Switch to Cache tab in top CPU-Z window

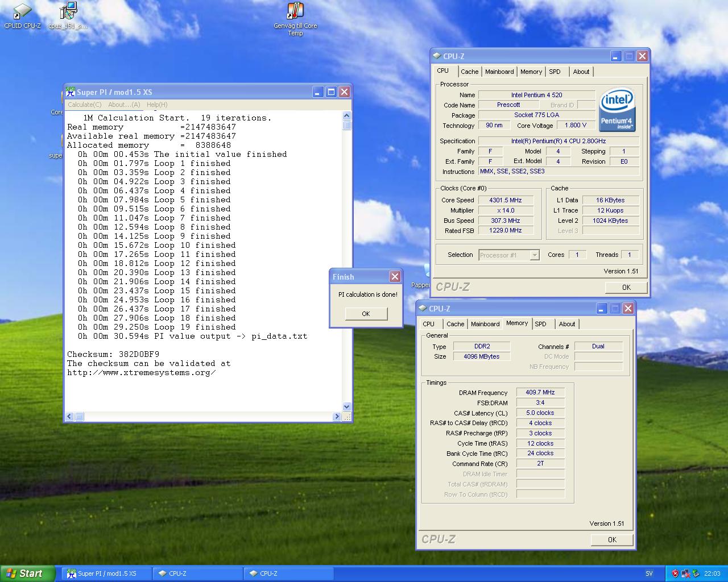(469, 72)
